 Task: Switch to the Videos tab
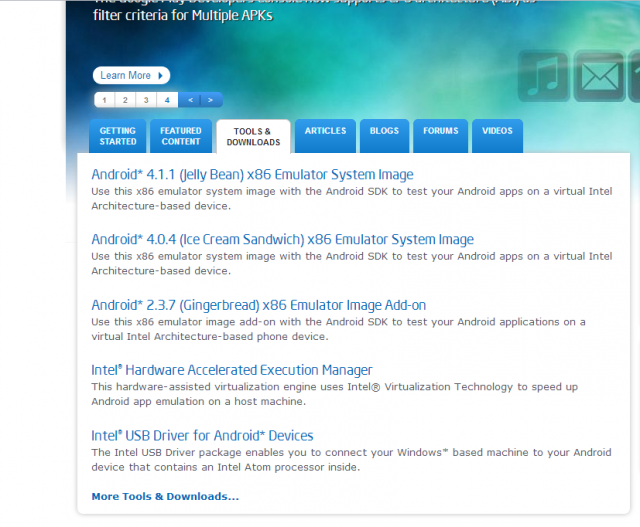tap(497, 136)
